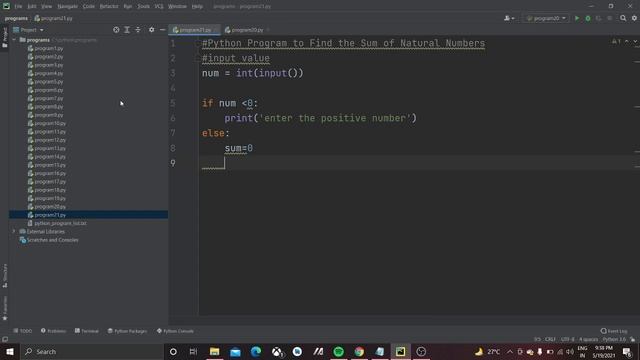Open Microsoft Edge from taskbar

[x=256, y=351]
